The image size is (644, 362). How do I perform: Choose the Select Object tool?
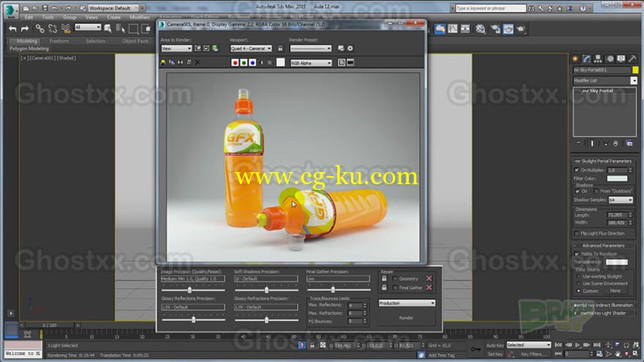108,28
